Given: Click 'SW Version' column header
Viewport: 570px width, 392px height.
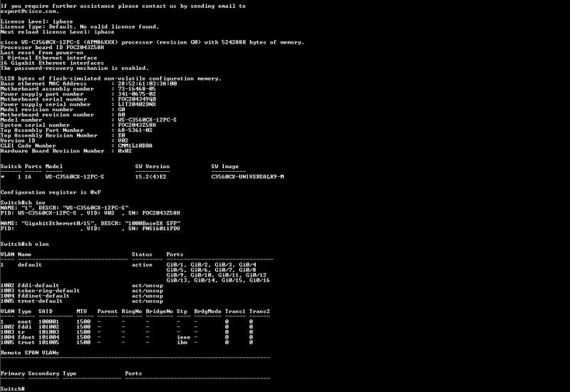Looking at the screenshot, I should (152, 167).
